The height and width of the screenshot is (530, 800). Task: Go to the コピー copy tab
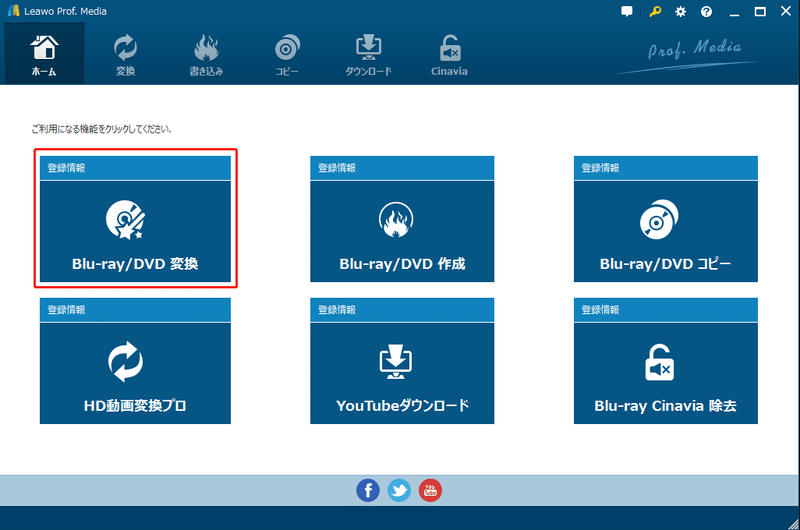(x=287, y=54)
